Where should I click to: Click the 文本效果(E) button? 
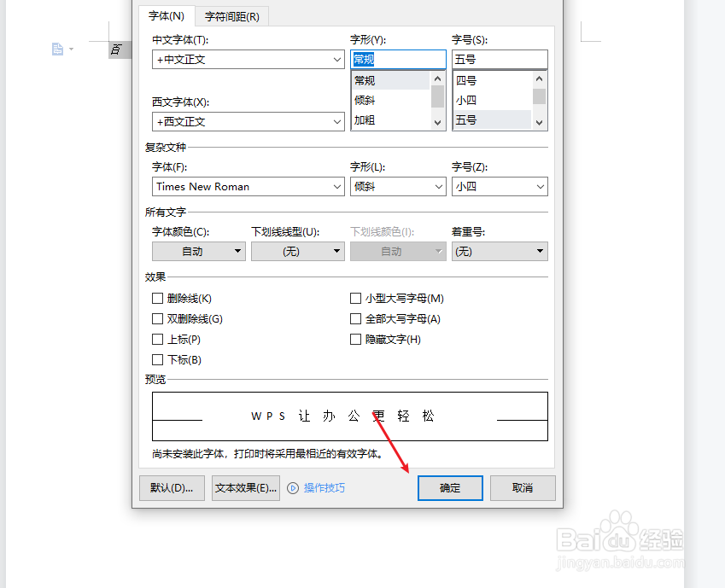point(245,487)
